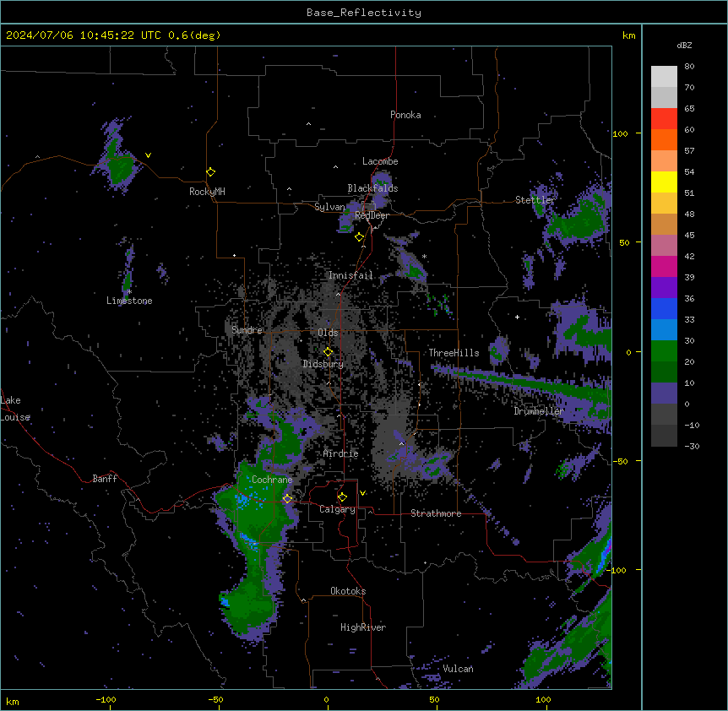Click the Didsbury label
728x711 pixels.
[323, 364]
